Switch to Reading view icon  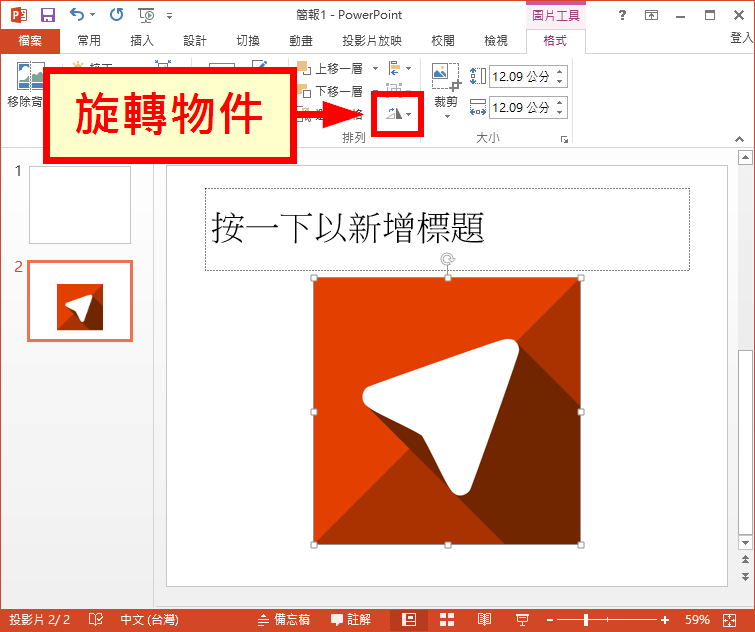484,619
